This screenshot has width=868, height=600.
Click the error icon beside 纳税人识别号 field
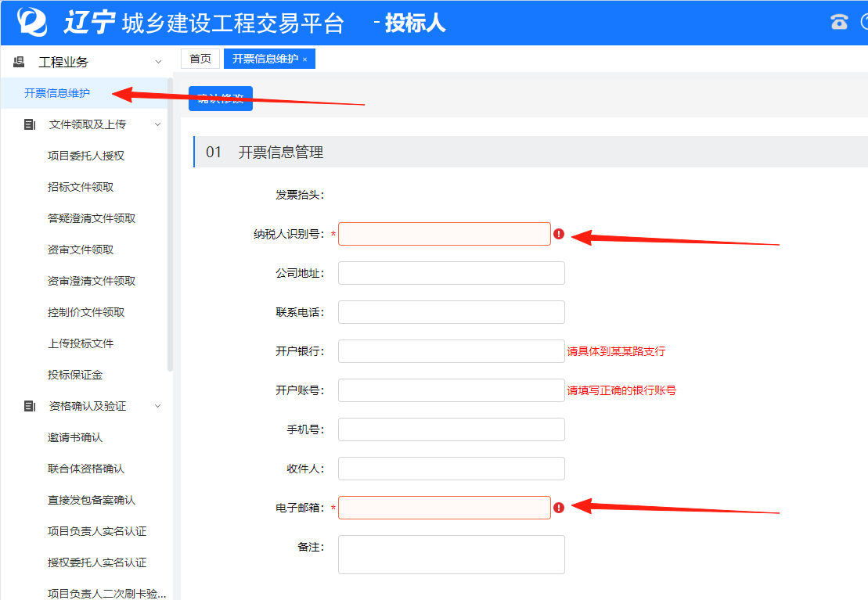(559, 234)
